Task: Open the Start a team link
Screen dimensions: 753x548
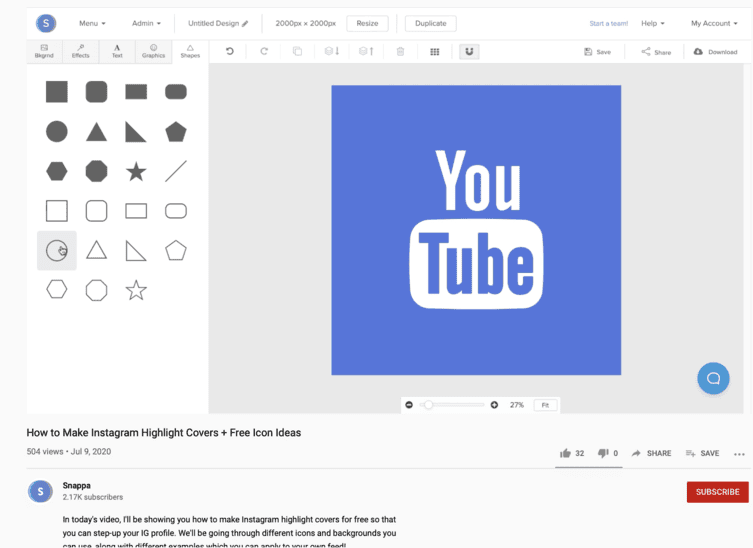Action: (x=608, y=23)
